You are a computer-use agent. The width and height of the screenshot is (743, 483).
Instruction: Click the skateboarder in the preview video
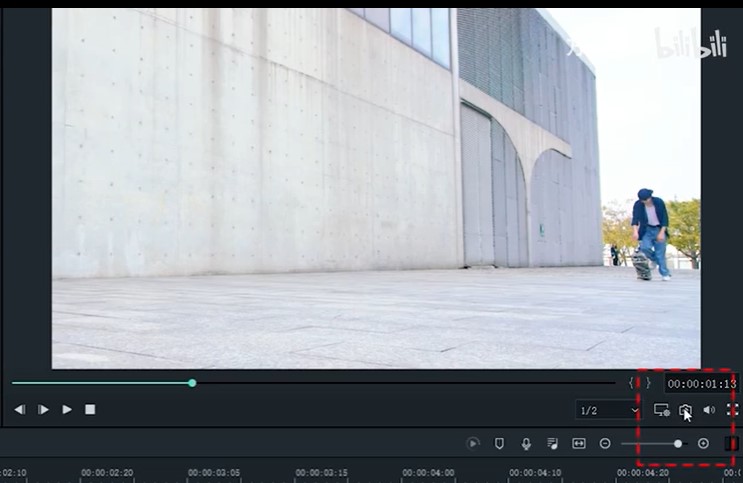coord(651,234)
